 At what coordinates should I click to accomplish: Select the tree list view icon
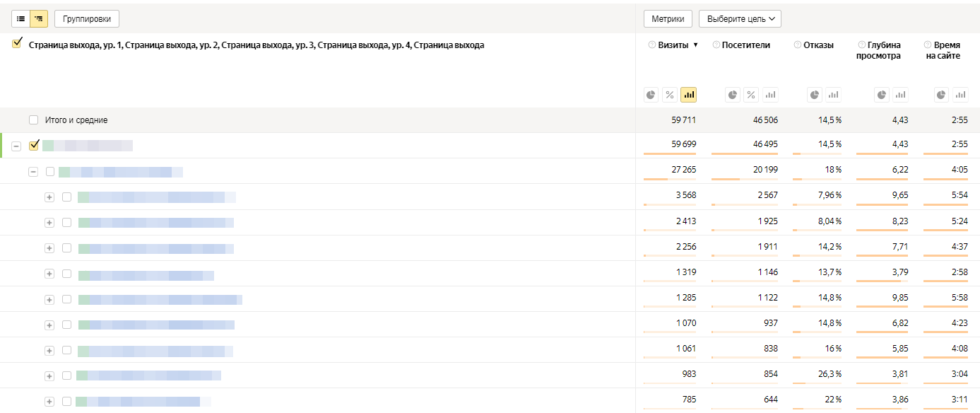point(39,18)
